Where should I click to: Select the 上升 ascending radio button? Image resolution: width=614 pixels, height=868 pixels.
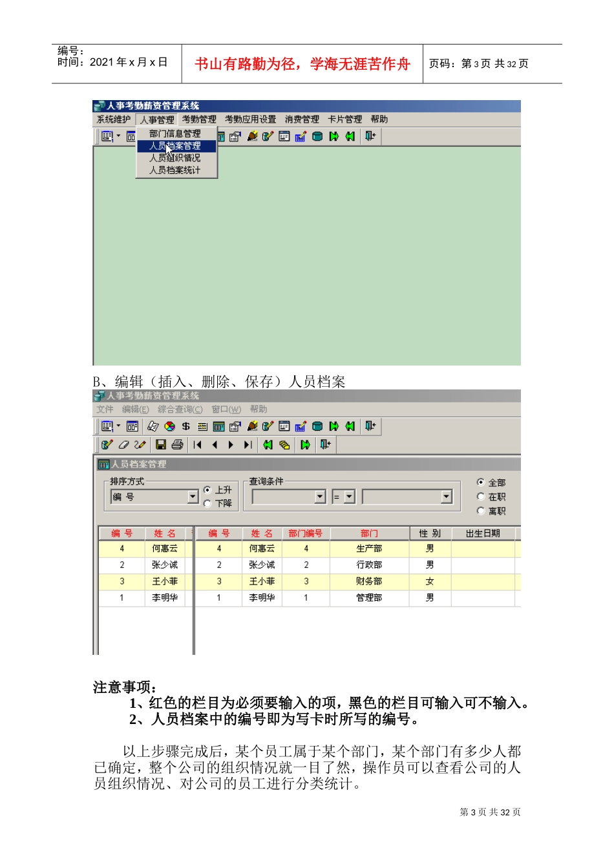pyautogui.click(x=207, y=490)
